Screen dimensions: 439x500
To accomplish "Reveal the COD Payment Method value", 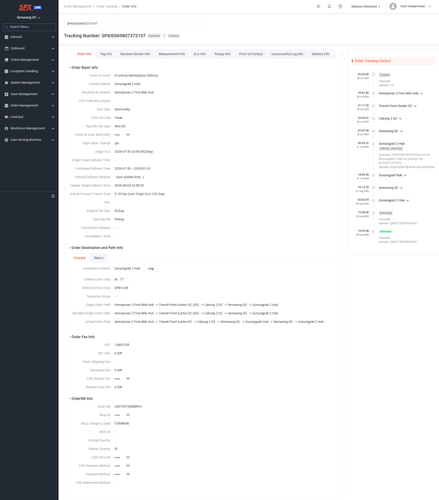I will click(x=128, y=466).
